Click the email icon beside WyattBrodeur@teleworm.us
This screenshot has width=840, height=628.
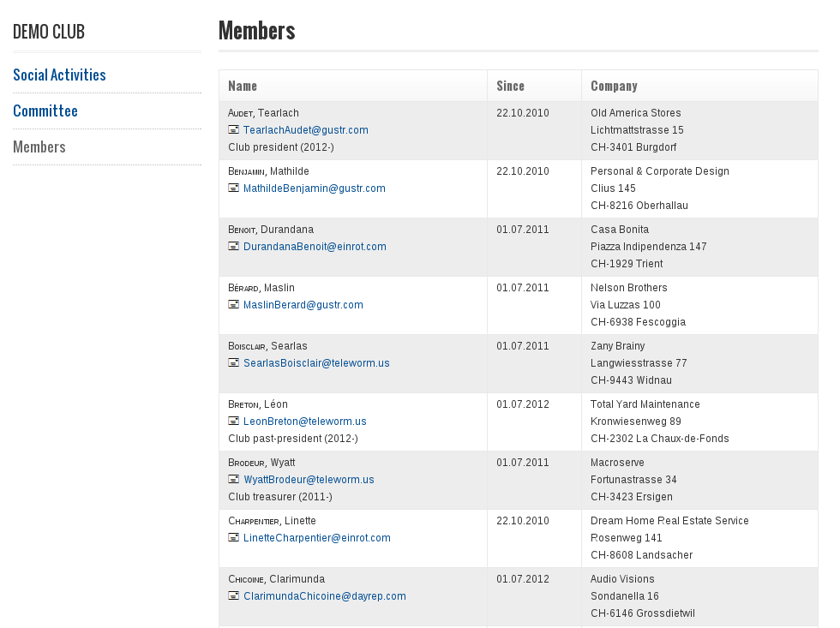(233, 479)
